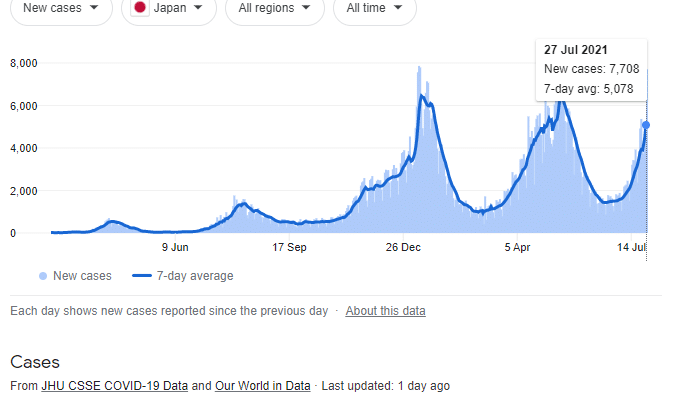The width and height of the screenshot is (684, 401).
Task: Expand the All regions dropdown
Action: coord(273,8)
